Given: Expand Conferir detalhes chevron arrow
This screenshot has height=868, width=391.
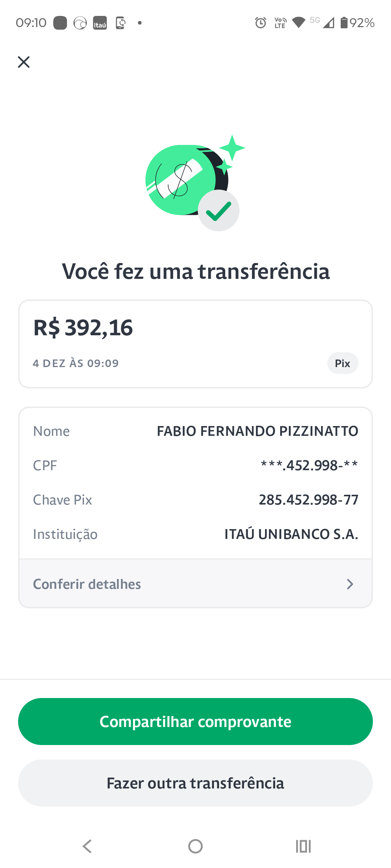Looking at the screenshot, I should [x=350, y=584].
